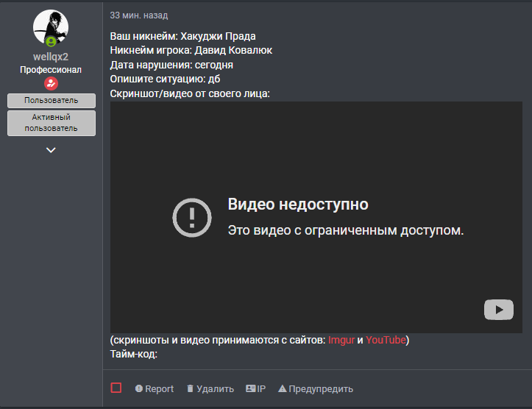Click the Пользователь banner

[x=52, y=100]
